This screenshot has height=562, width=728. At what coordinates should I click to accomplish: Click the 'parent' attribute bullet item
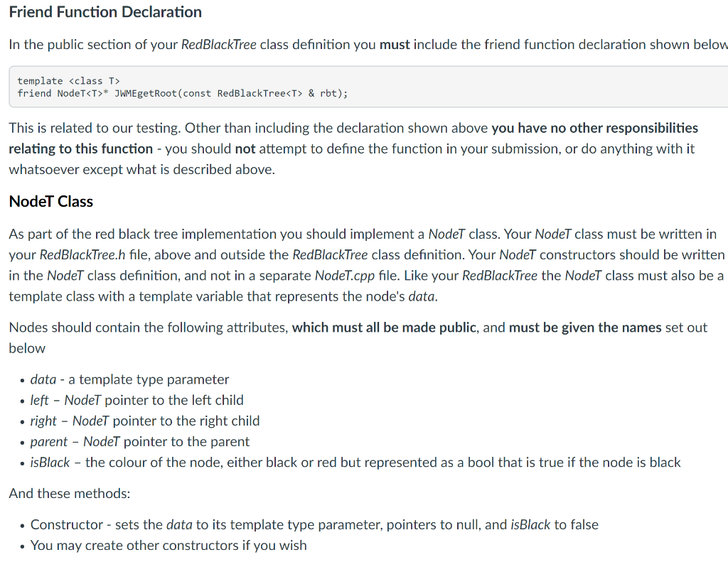pos(140,442)
